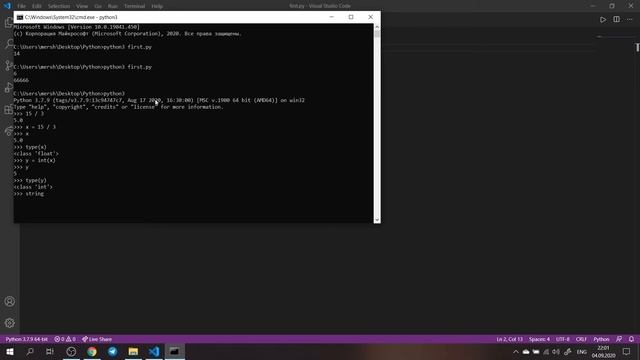This screenshot has height=360, width=640.
Task: Split the editor to the right
Action: pos(616,20)
